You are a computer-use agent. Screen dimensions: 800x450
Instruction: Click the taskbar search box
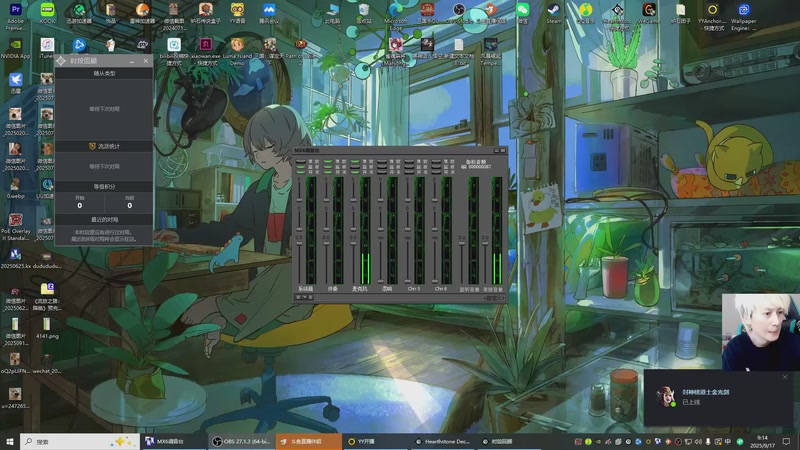coord(80,441)
